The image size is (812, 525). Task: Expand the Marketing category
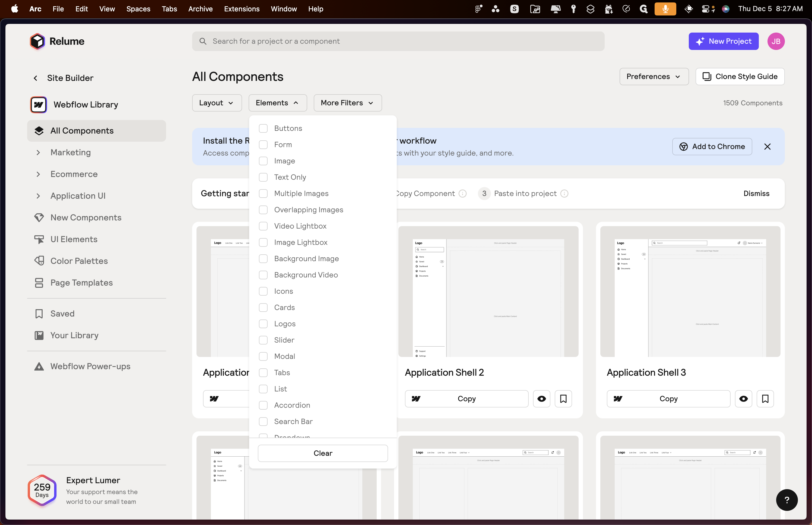pos(38,152)
